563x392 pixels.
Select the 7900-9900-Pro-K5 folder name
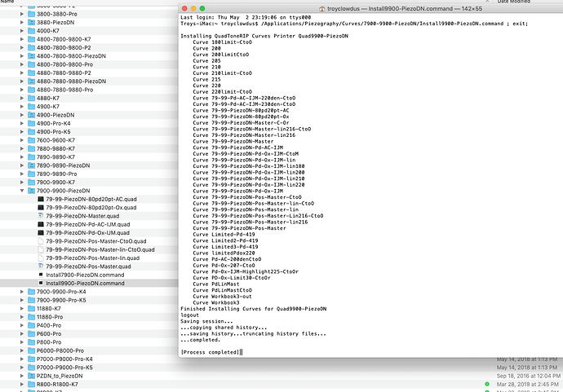(x=61, y=300)
